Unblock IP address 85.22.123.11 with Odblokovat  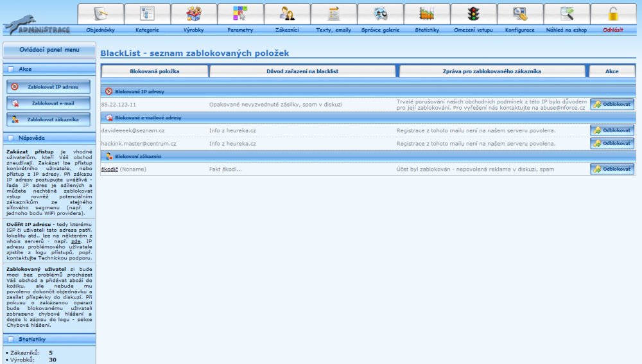coord(612,104)
